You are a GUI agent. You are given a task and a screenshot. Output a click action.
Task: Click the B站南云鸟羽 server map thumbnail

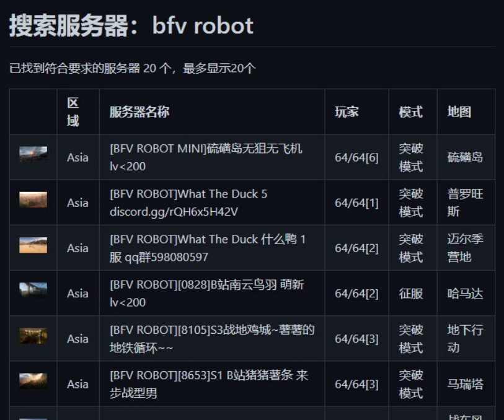[x=33, y=291]
